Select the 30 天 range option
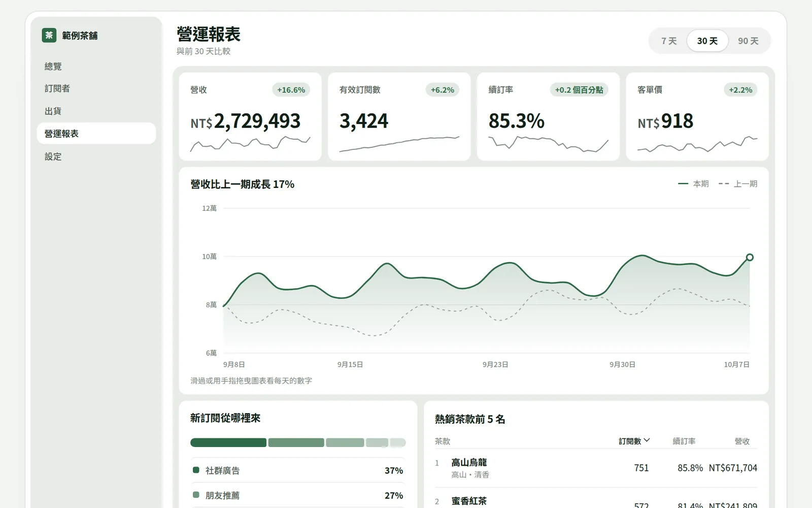This screenshot has width=812, height=508. pos(707,41)
